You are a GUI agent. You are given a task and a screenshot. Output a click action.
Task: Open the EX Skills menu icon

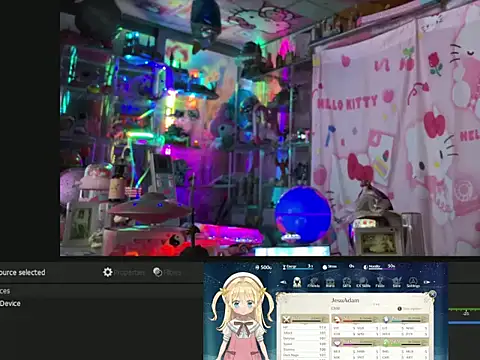(363, 282)
